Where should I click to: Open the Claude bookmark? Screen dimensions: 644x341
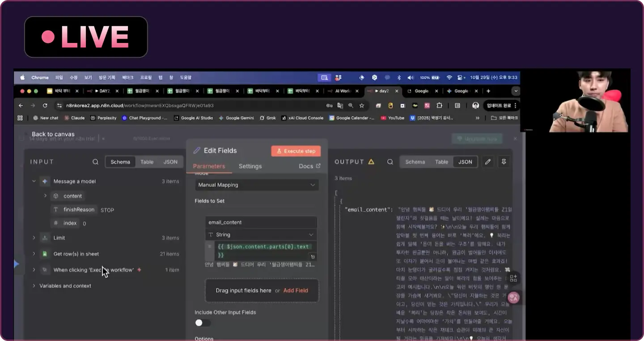click(74, 118)
